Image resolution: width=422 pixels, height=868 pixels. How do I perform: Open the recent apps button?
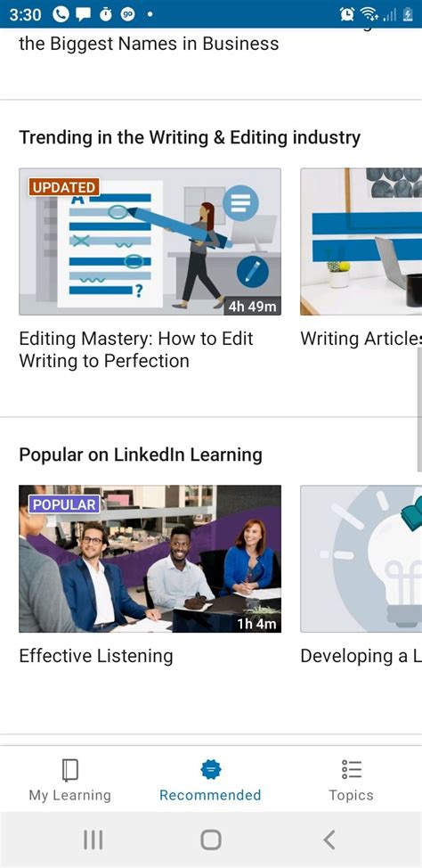(93, 839)
